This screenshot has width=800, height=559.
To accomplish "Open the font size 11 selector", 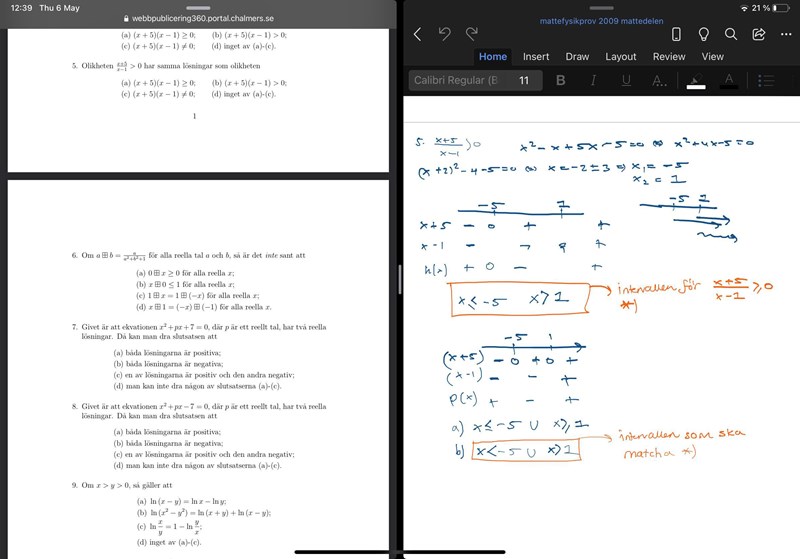I will [524, 80].
